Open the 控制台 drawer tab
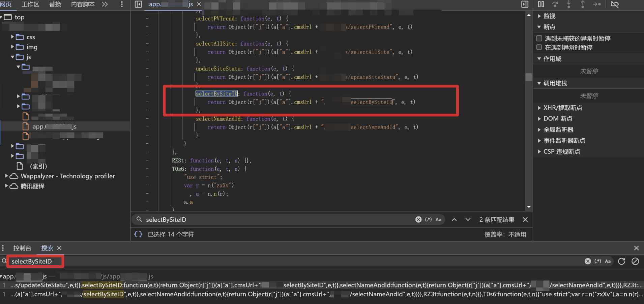Image resolution: width=644 pixels, height=304 pixels. pyautogui.click(x=22, y=248)
